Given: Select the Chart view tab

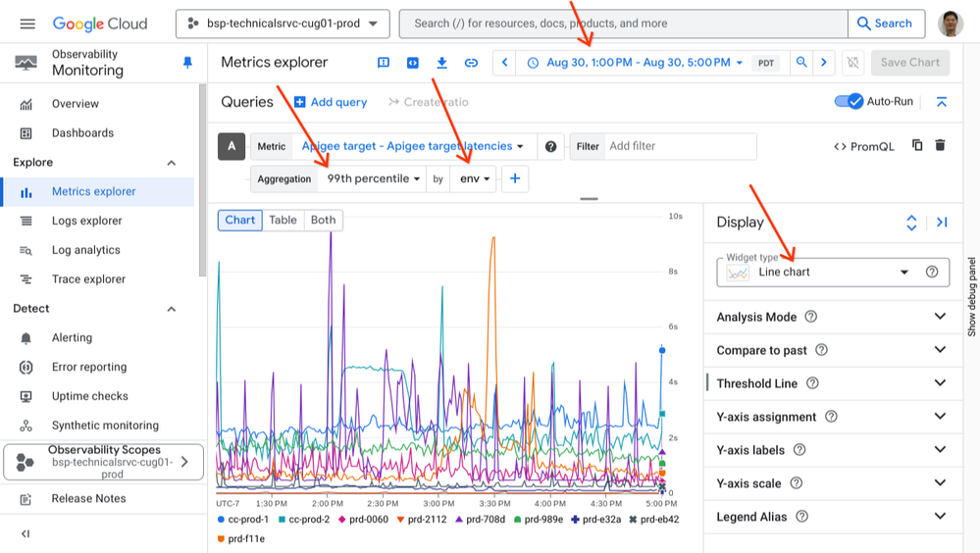Looking at the screenshot, I should [x=240, y=220].
